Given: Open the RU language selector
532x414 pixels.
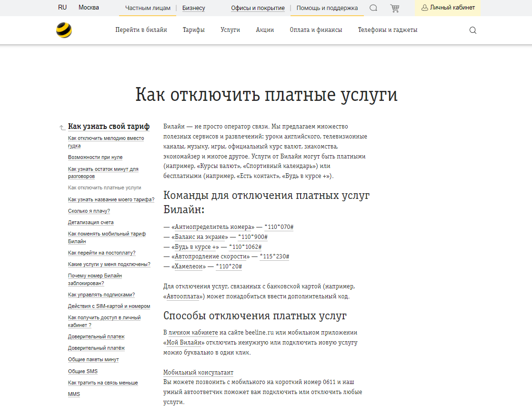Looking at the screenshot, I should (62, 8).
